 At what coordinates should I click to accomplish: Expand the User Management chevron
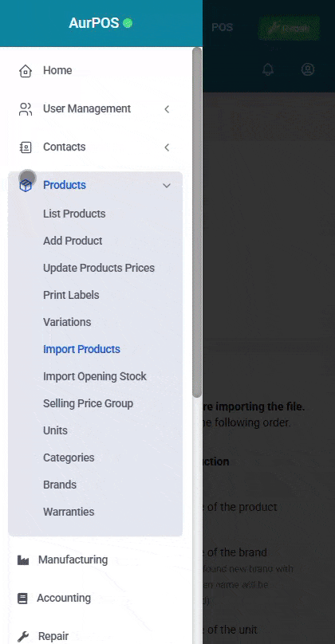click(x=167, y=109)
